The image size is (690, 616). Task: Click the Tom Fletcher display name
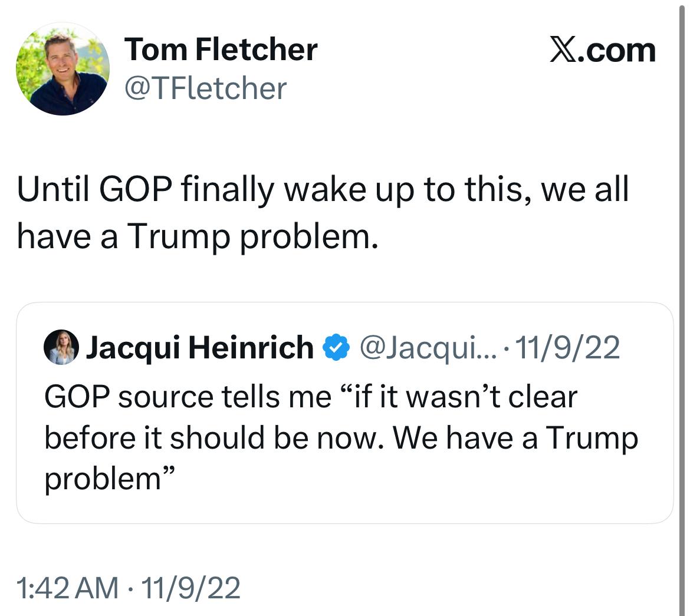click(221, 49)
